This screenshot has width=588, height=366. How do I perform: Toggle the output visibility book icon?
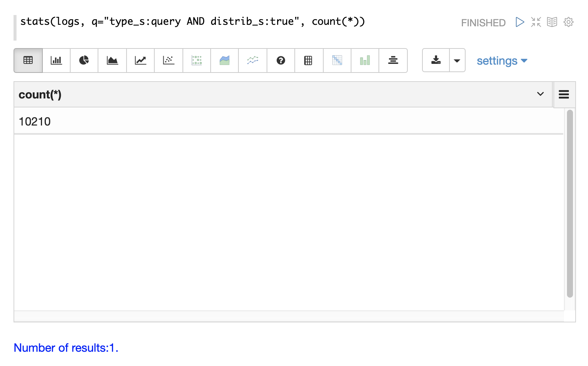(552, 22)
